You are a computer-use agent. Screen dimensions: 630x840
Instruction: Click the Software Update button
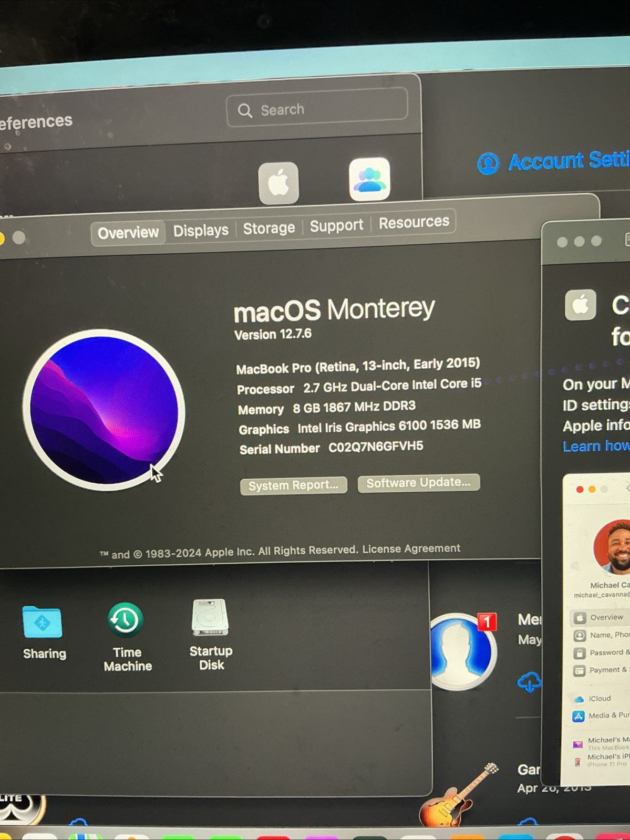coord(418,482)
